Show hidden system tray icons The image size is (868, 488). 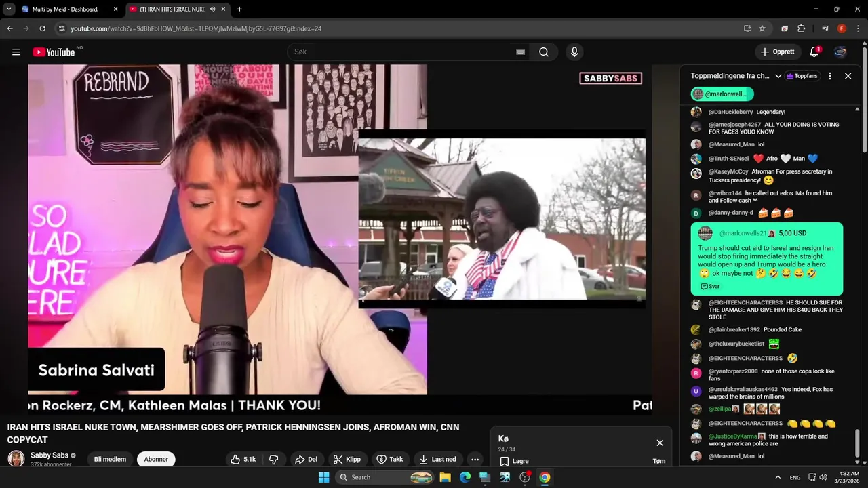(x=778, y=477)
